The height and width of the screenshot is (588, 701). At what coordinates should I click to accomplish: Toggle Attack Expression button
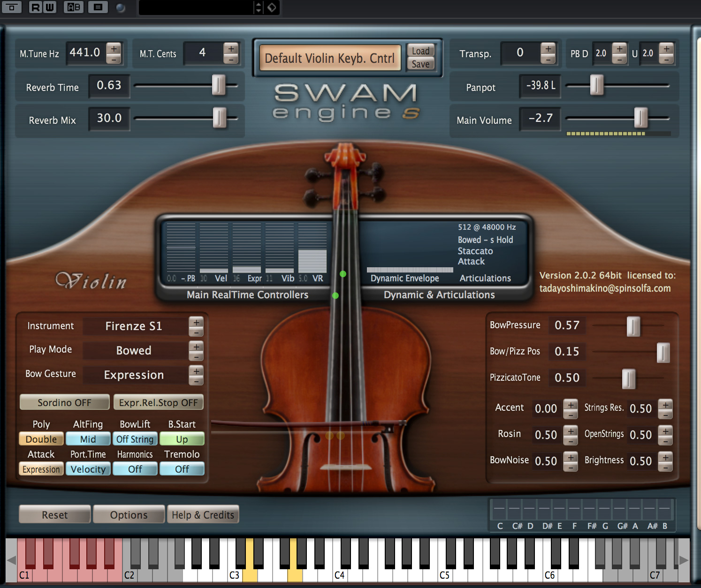[x=41, y=469]
